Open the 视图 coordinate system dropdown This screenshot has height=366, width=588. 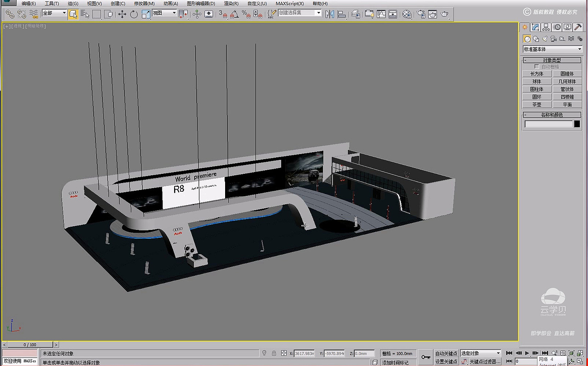click(164, 13)
